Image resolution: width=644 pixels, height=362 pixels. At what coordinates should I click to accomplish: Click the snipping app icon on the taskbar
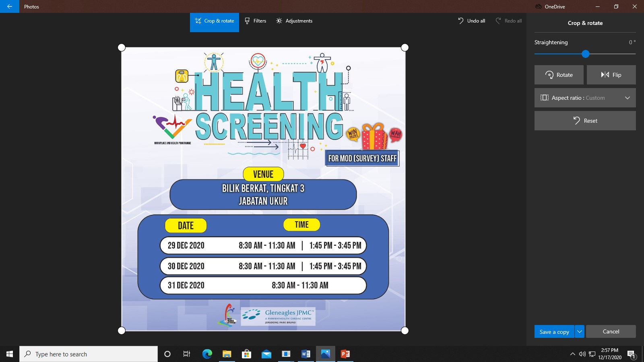pos(286,354)
